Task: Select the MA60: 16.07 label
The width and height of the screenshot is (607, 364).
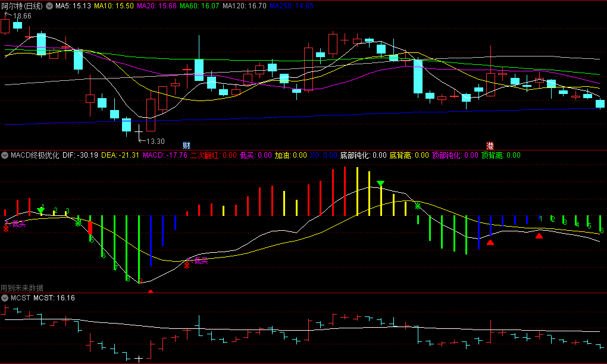Action: [199, 6]
